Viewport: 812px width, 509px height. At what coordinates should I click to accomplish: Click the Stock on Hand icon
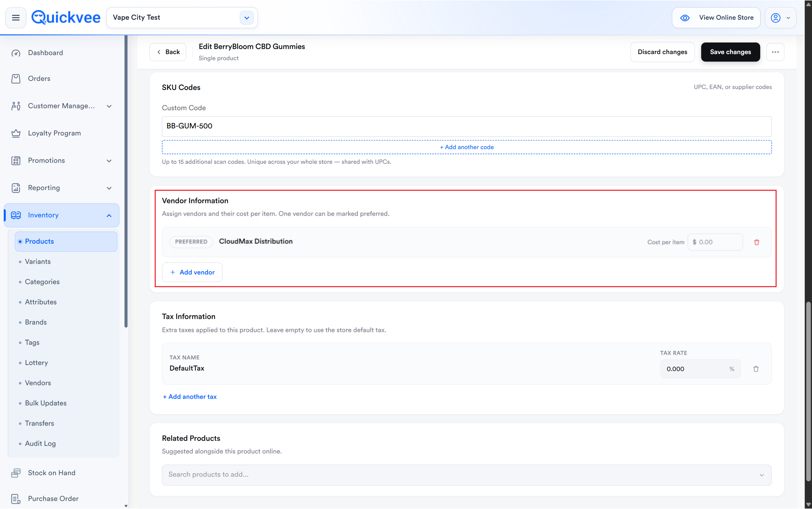pyautogui.click(x=16, y=473)
